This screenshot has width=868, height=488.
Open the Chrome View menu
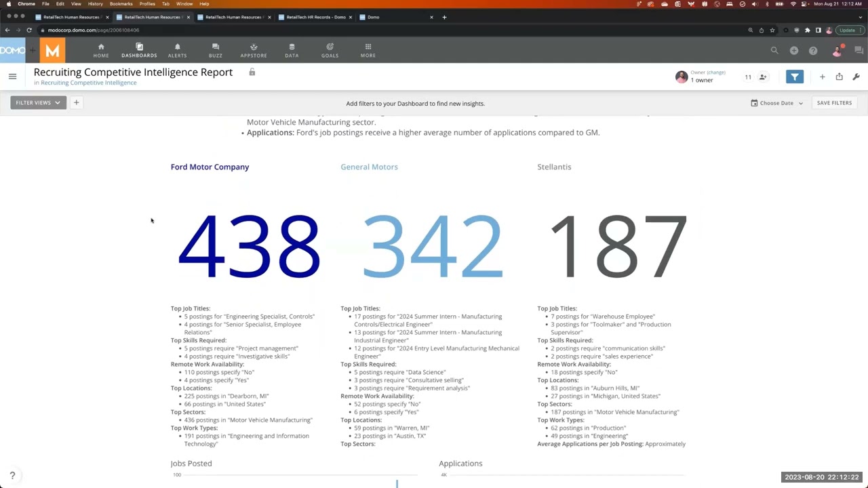click(x=76, y=4)
